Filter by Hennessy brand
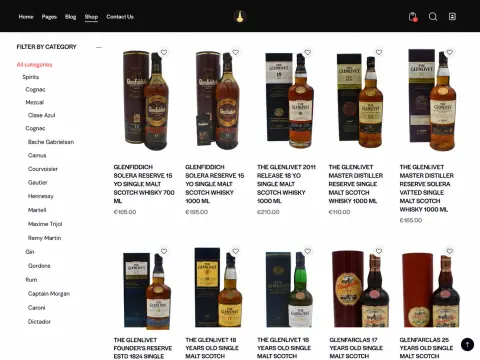Viewport: 480px width, 360px height. pyautogui.click(x=41, y=196)
